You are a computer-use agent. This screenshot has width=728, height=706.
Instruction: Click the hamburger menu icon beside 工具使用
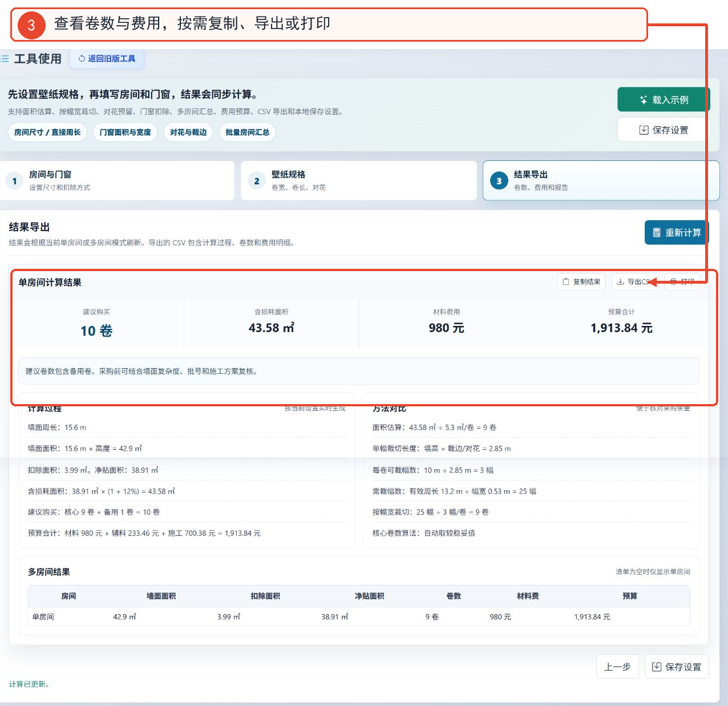click(x=5, y=59)
